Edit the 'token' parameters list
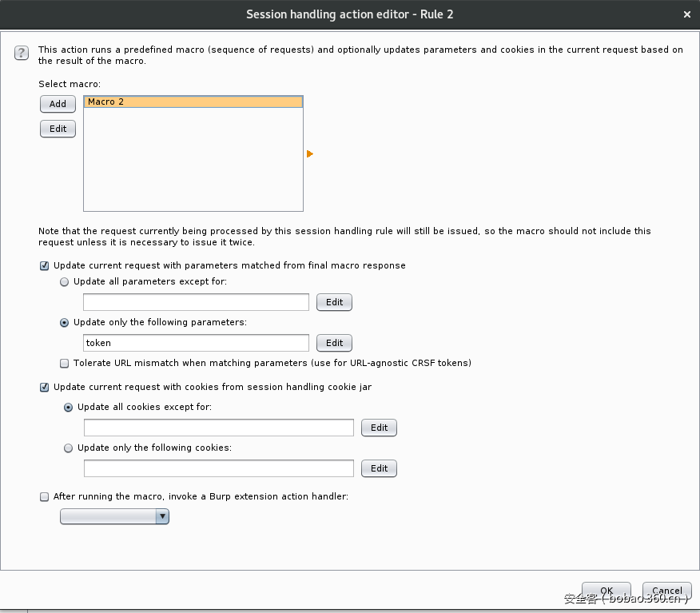Screen dimensions: 700x613 334,343
